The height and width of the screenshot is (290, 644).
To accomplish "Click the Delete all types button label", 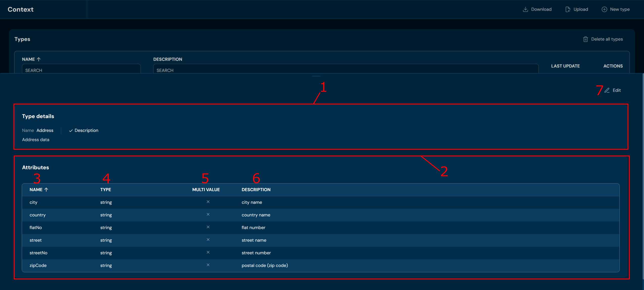I will pos(607,39).
